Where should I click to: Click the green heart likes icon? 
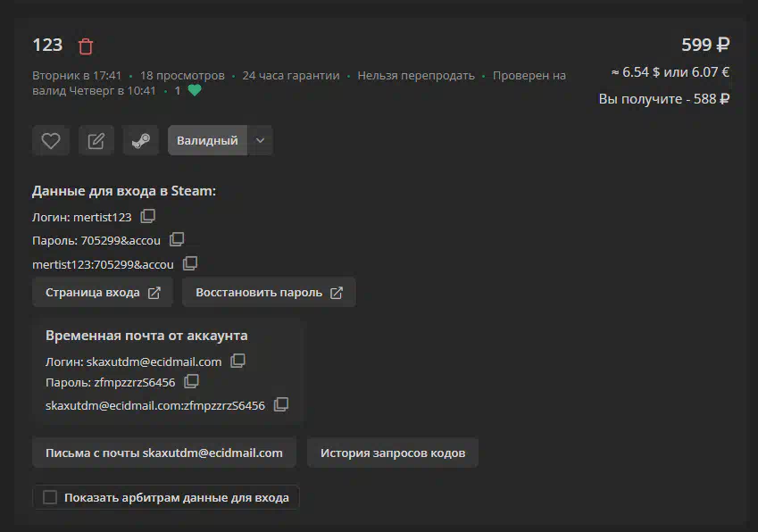tap(195, 90)
